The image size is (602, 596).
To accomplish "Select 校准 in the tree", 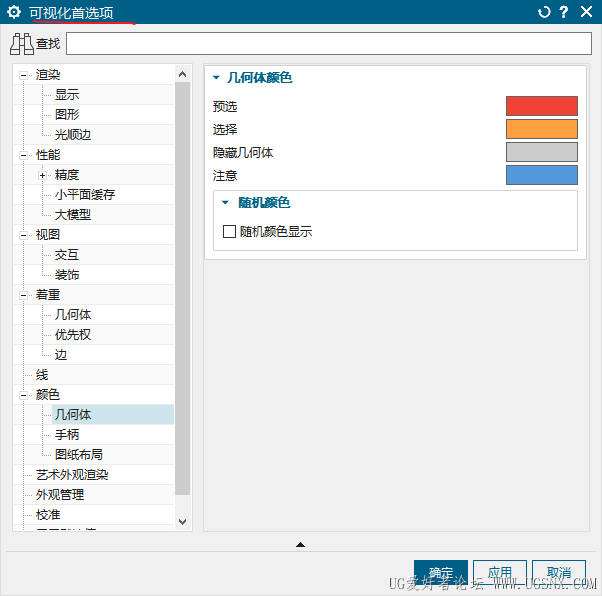I will (48, 515).
